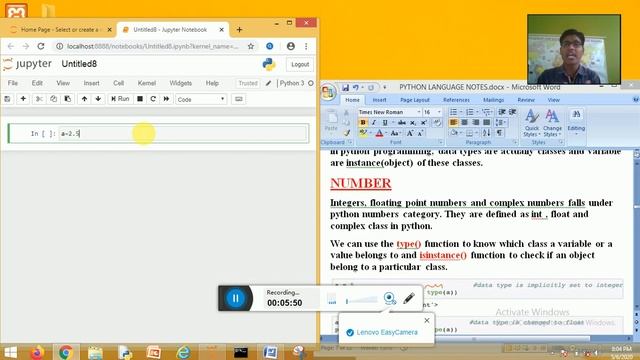The image size is (640, 360).
Task: Move the selected cell down
Action: (98, 99)
